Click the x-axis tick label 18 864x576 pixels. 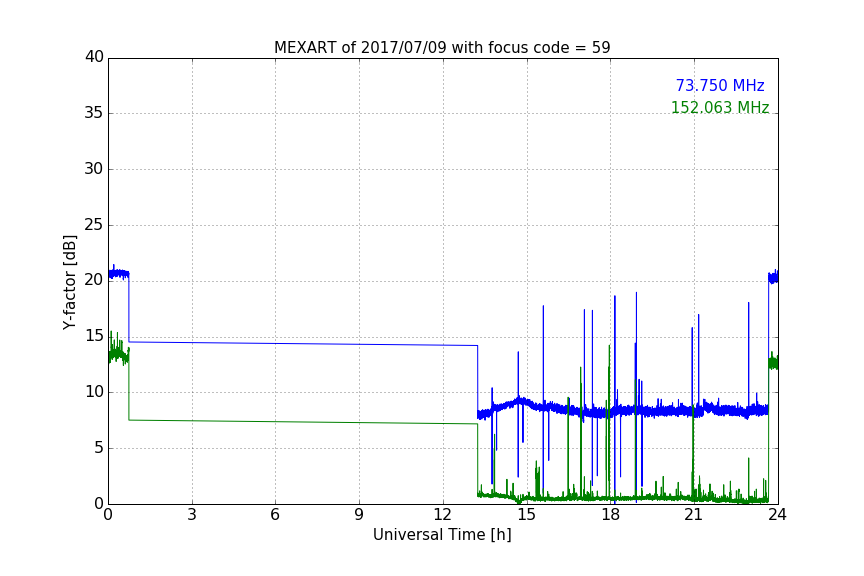pos(611,515)
